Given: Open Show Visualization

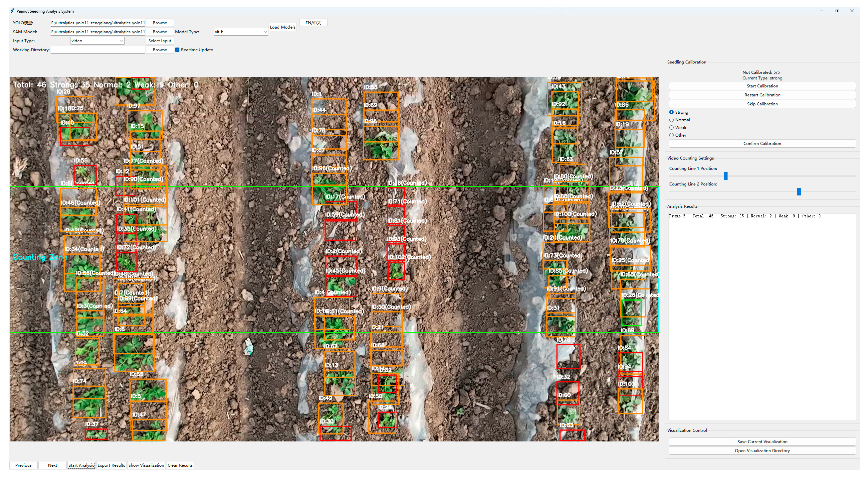Looking at the screenshot, I should click(146, 465).
